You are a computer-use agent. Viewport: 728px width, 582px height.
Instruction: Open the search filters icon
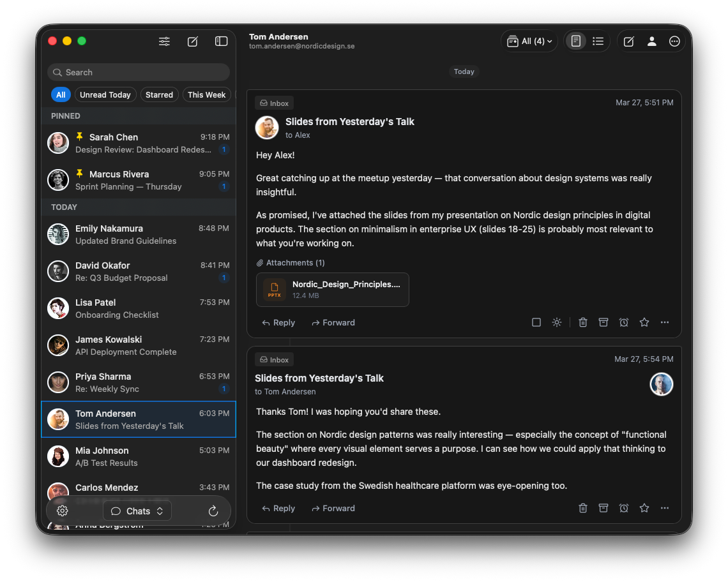click(x=164, y=41)
